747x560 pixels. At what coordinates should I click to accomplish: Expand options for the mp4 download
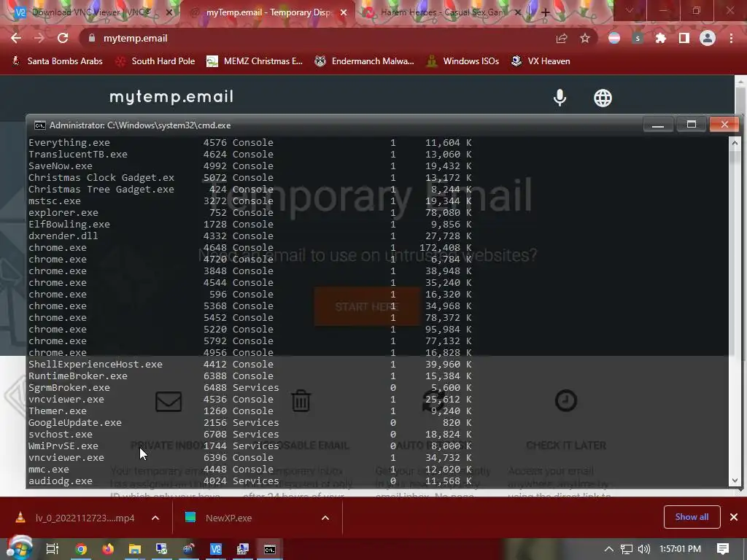pyautogui.click(x=155, y=518)
